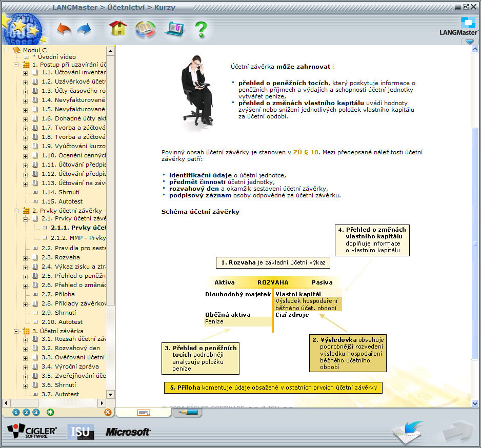
Task: Click the content vertical scrollbar thumb
Action: (475, 243)
